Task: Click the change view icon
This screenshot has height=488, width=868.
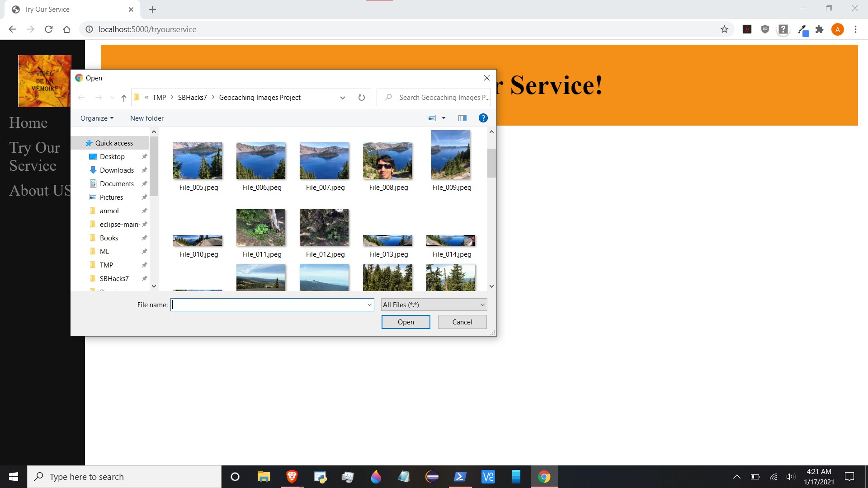Action: [x=432, y=118]
